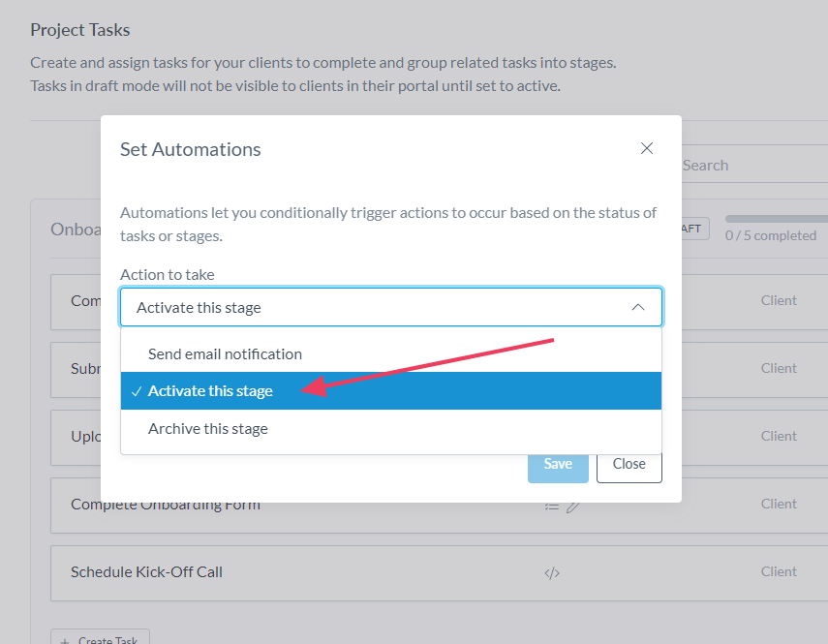This screenshot has width=828, height=644.
Task: Click the Create Task button
Action: point(100,639)
